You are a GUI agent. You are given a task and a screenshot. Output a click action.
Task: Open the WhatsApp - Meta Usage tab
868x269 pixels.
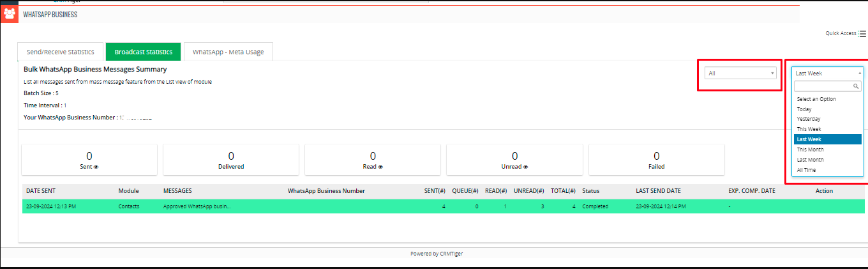point(228,52)
